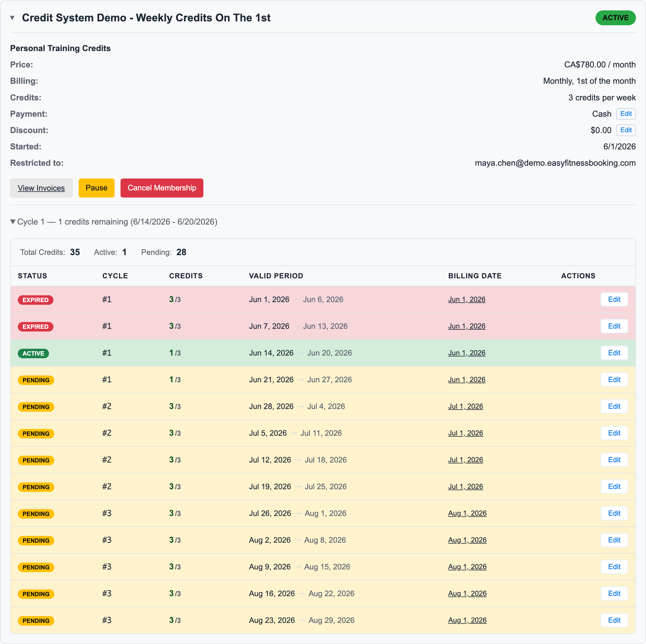Edit the Jun 1 – Jun 6 expired credit row
The image size is (646, 644).
click(614, 299)
